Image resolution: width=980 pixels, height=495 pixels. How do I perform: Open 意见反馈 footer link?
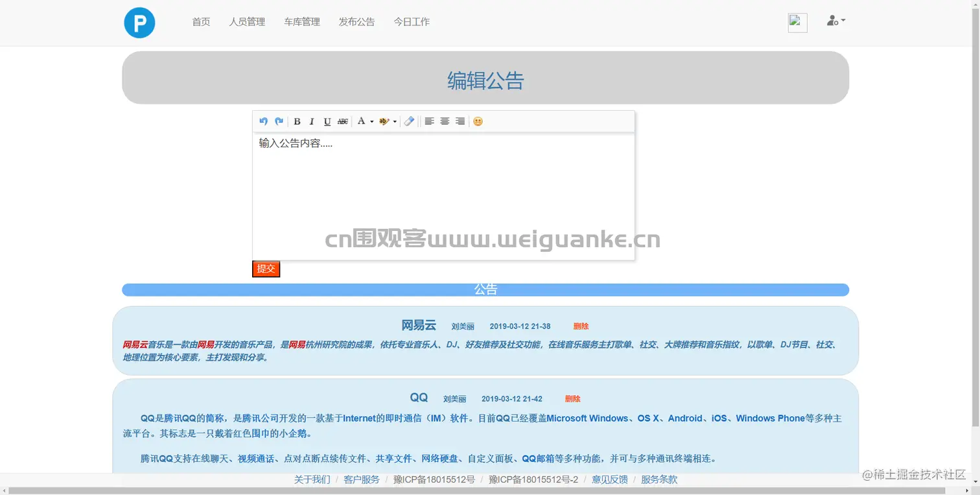pos(610,479)
